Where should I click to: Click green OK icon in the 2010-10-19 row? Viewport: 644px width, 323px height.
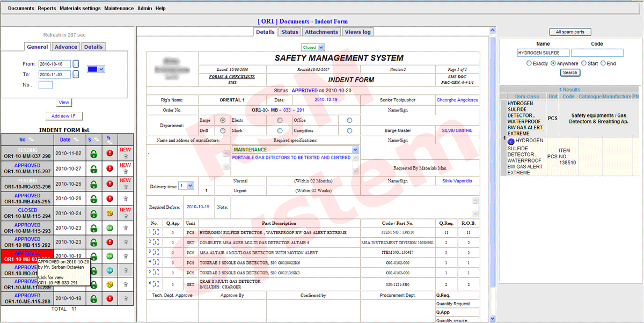coord(109,256)
